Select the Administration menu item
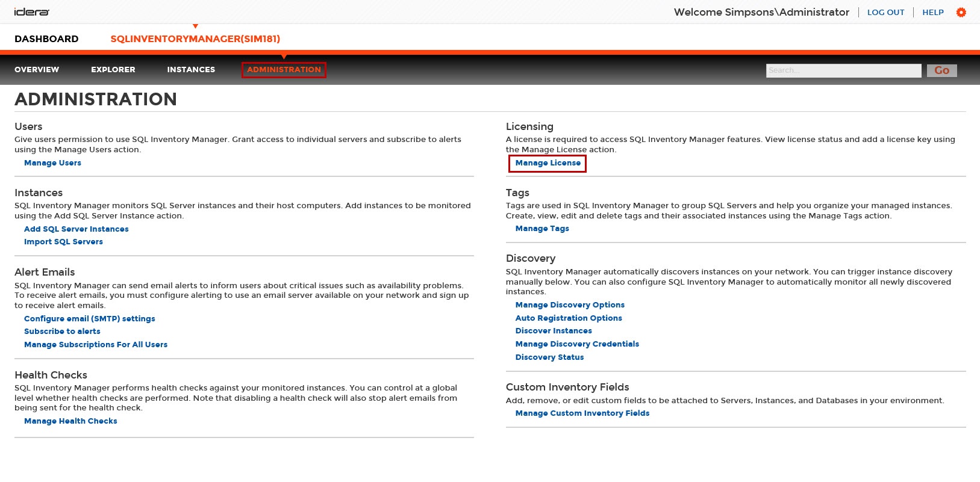The width and height of the screenshot is (980, 482). [284, 70]
